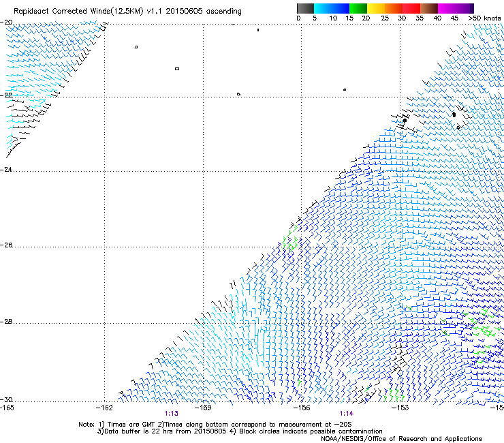
Task: Click the '-22' latitude label
Action: pyautogui.click(x=6, y=95)
